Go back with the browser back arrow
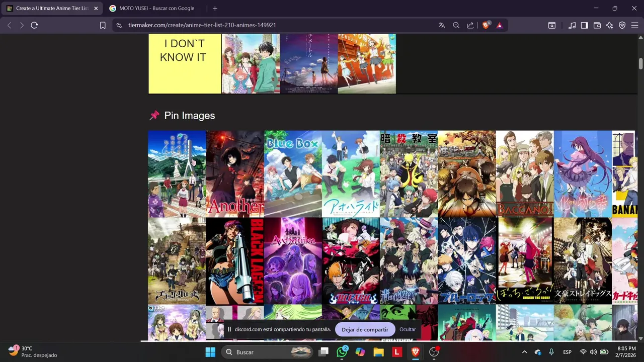Image resolution: width=644 pixels, height=362 pixels. 9,25
